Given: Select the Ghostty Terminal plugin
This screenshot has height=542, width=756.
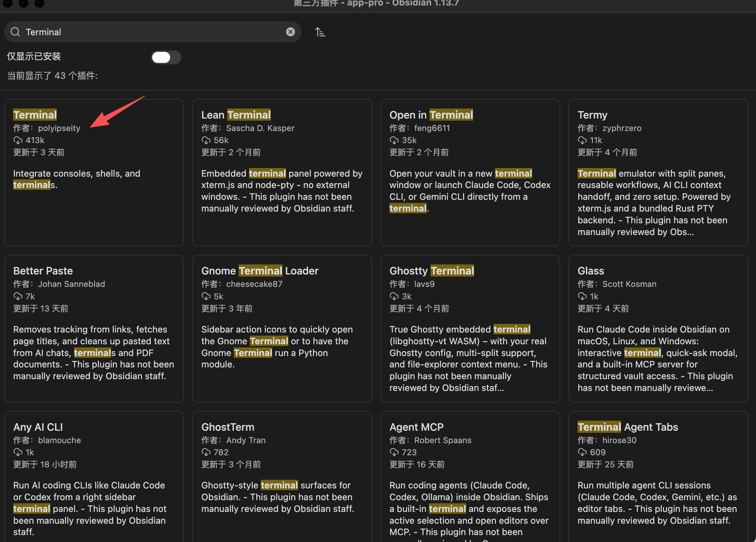Looking at the screenshot, I should tap(470, 329).
